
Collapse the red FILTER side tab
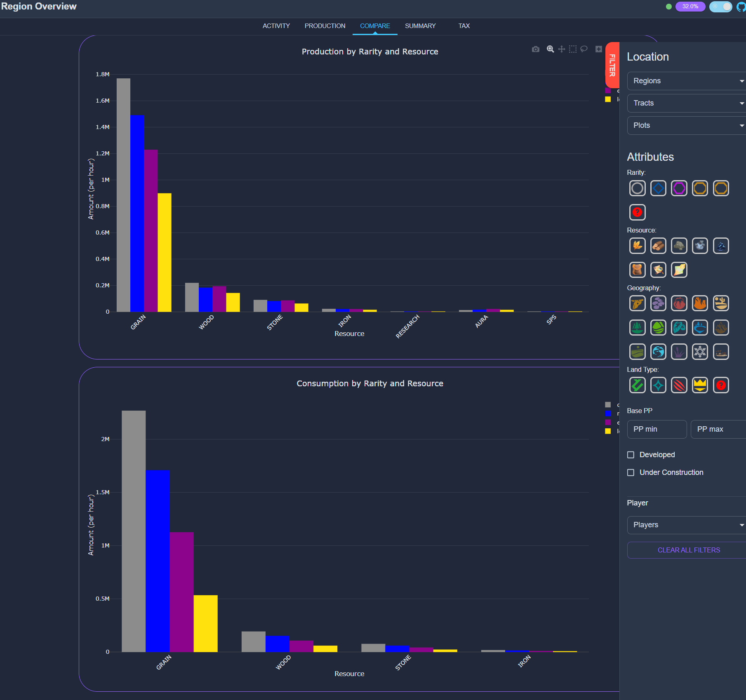[612, 65]
